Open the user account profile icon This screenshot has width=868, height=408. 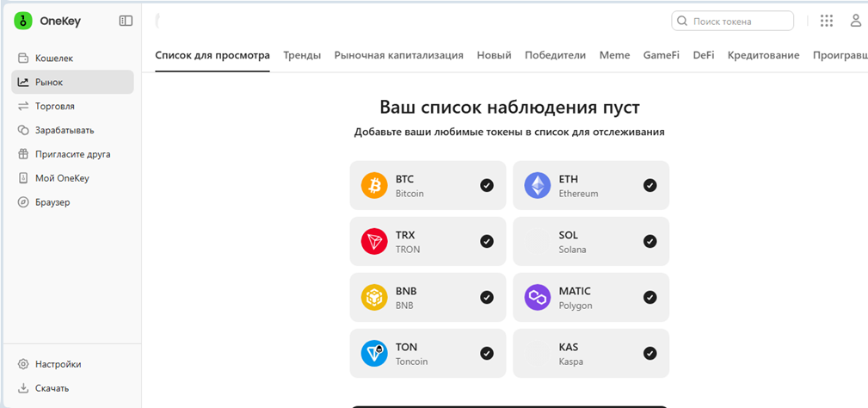tap(856, 21)
